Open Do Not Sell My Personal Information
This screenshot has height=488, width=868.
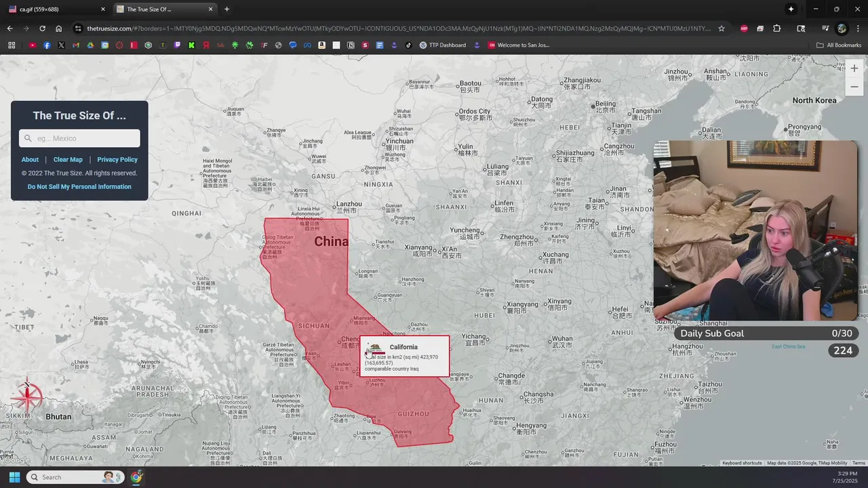(x=79, y=186)
